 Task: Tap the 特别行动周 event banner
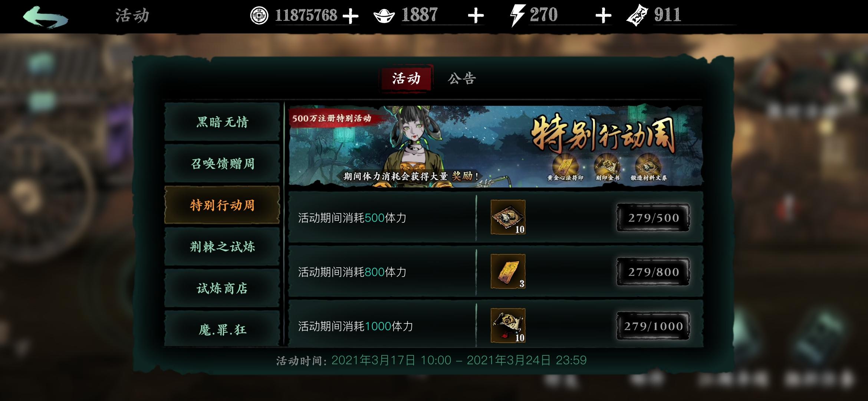(x=496, y=146)
